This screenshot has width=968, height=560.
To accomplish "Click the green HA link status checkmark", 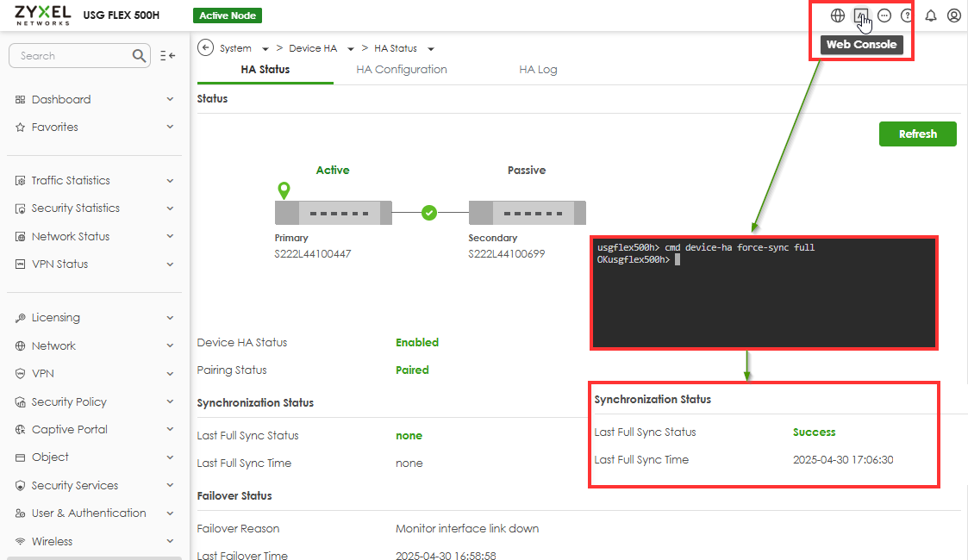I will [429, 213].
